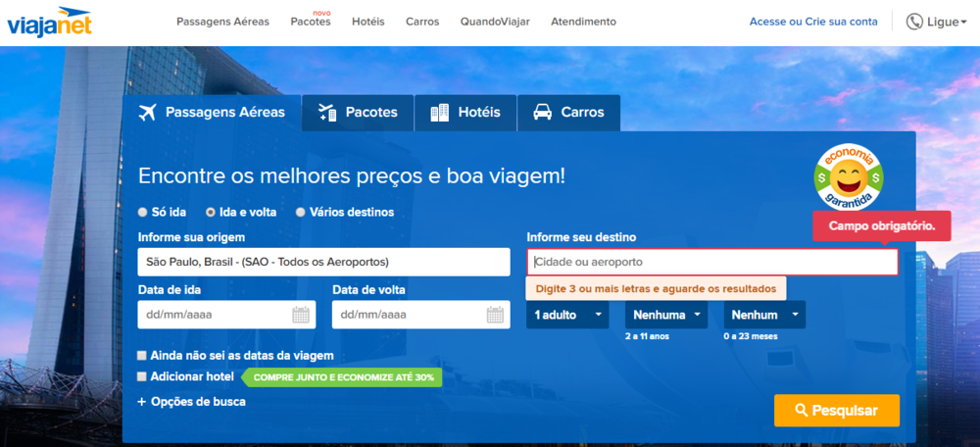Click the Digite 3 ou mais letras hint
Viewport: 980px width, 447px height.
[x=657, y=289]
